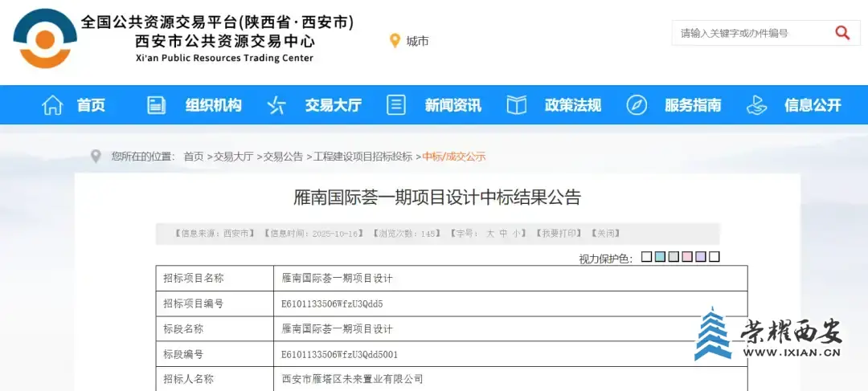Image resolution: width=868 pixels, height=391 pixels.
Task: Click the document icon beside 组织机构
Action: coord(156,105)
